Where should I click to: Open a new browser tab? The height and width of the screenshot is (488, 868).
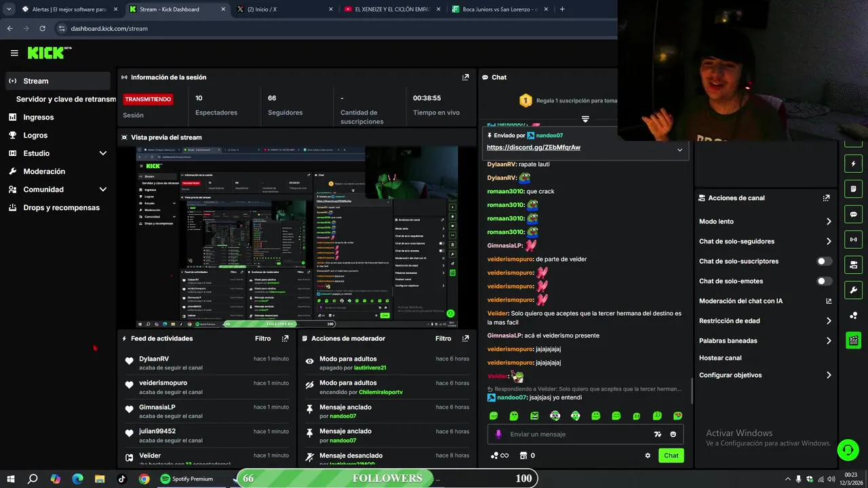coord(562,9)
